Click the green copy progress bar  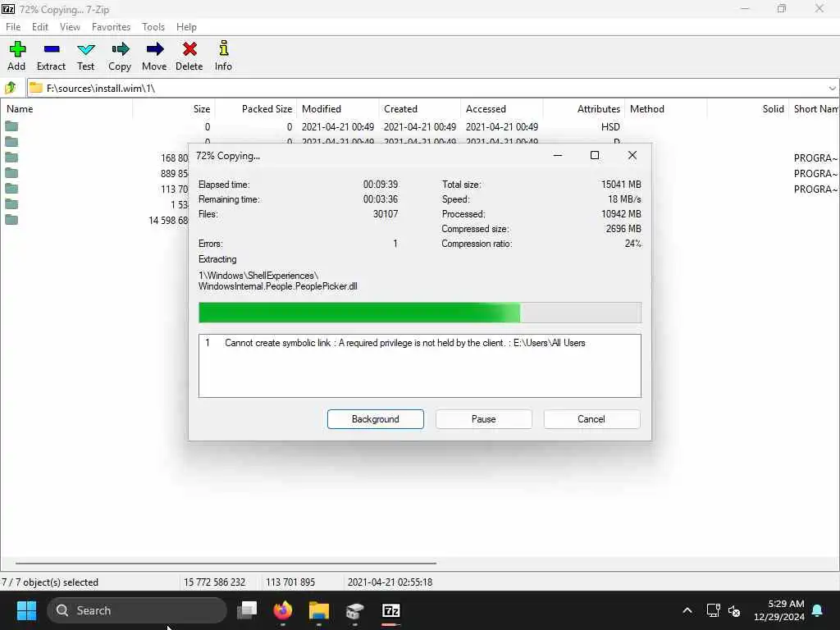coord(419,313)
